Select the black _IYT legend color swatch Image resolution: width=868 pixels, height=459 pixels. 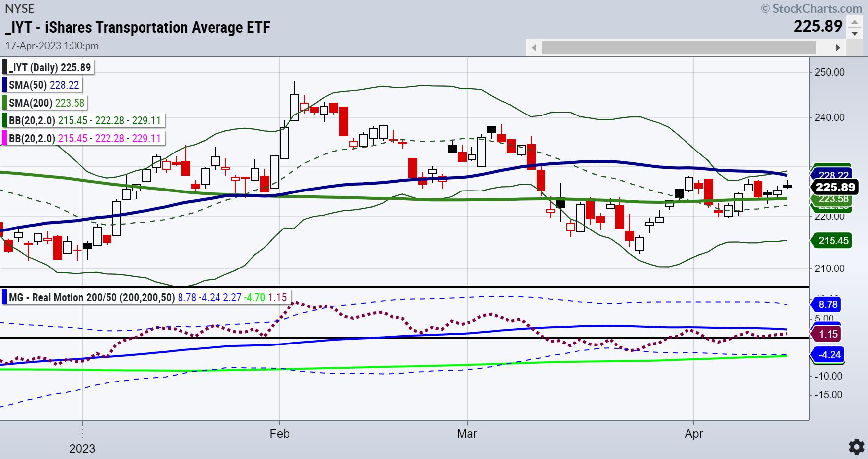(x=4, y=67)
